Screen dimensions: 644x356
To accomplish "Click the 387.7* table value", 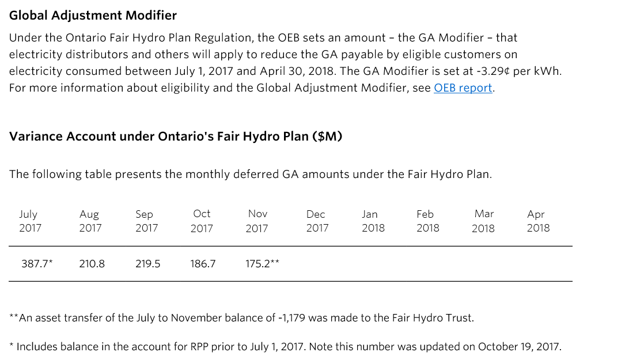I will coord(37,264).
